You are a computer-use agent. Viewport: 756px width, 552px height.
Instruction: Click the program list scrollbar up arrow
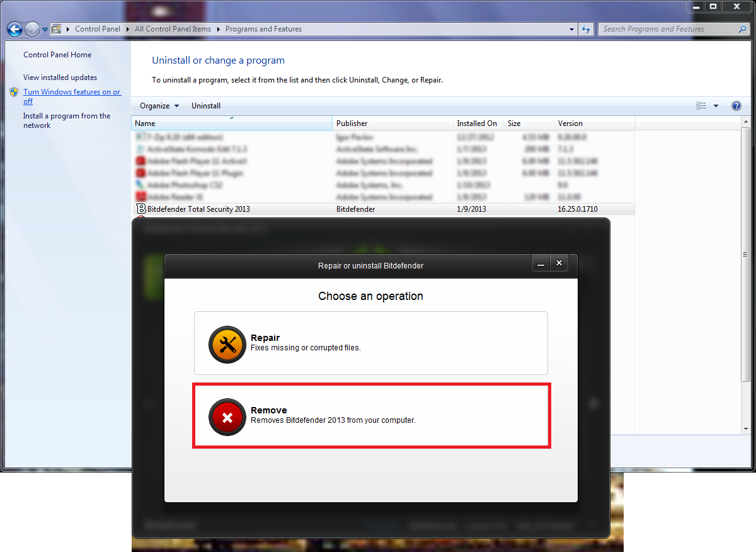[746, 123]
